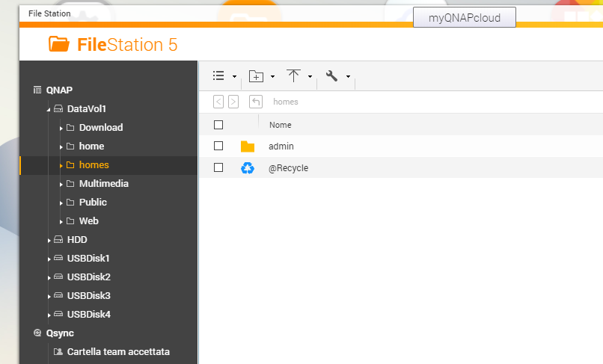
Task: Go forward with the right navigation arrow
Action: coord(233,102)
